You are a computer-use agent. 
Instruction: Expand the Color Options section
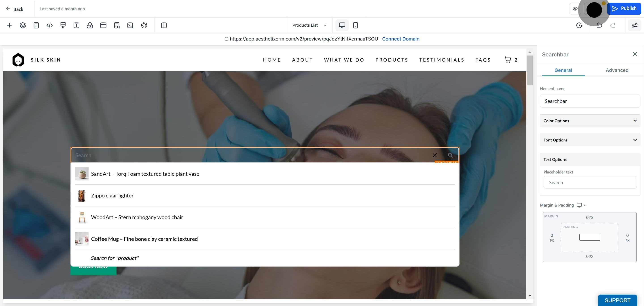point(590,121)
